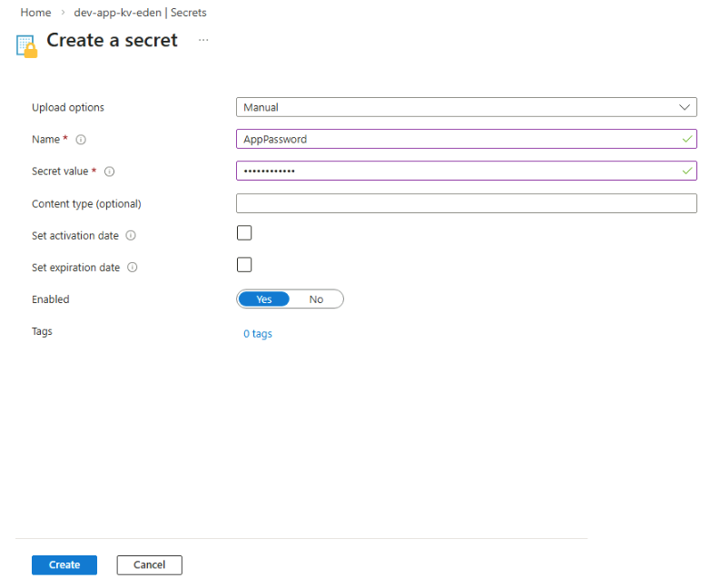Click the Create button

[64, 564]
